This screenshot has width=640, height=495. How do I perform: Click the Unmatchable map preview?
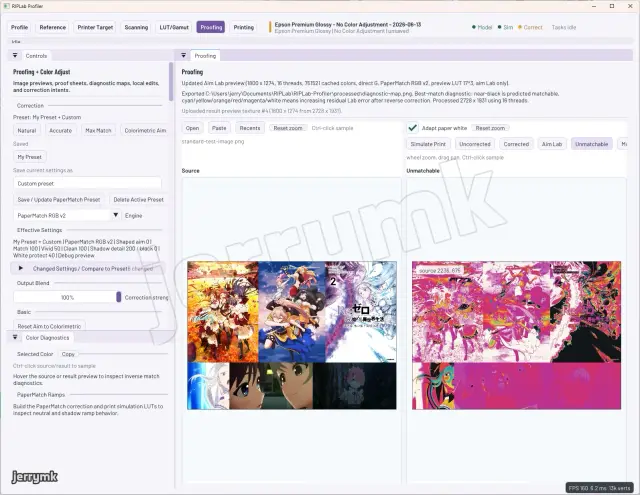516,335
